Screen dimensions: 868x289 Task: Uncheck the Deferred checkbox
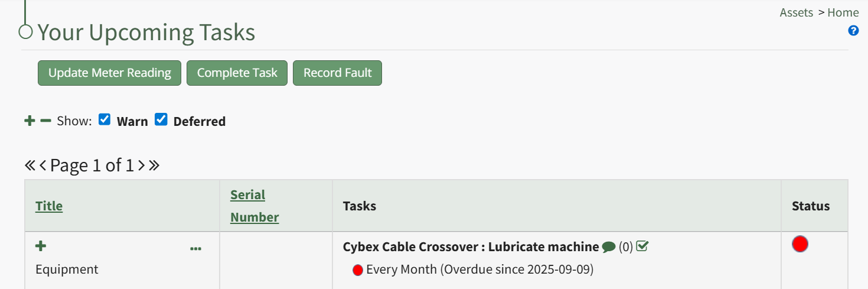tap(161, 120)
